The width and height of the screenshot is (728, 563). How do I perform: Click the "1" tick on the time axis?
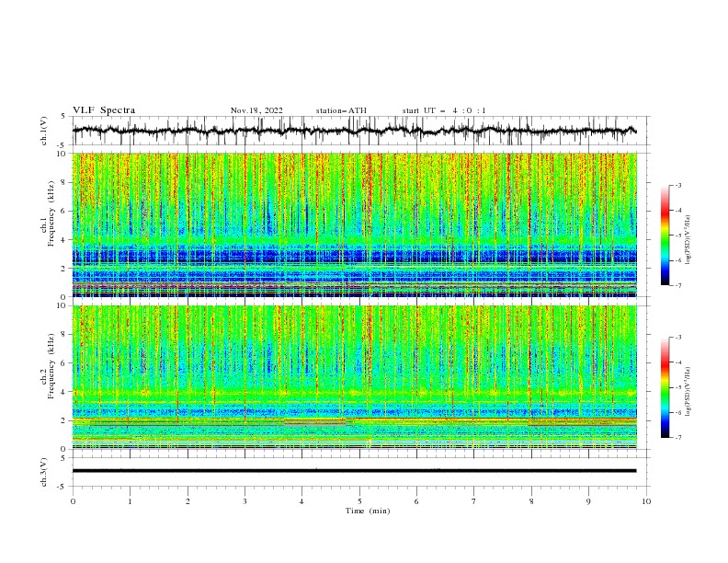(130, 501)
